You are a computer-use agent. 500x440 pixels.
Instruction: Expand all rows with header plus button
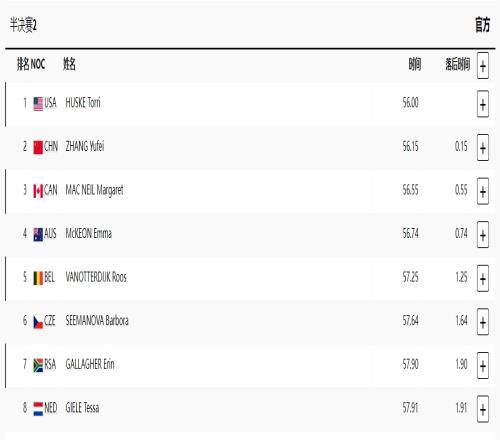(x=483, y=65)
